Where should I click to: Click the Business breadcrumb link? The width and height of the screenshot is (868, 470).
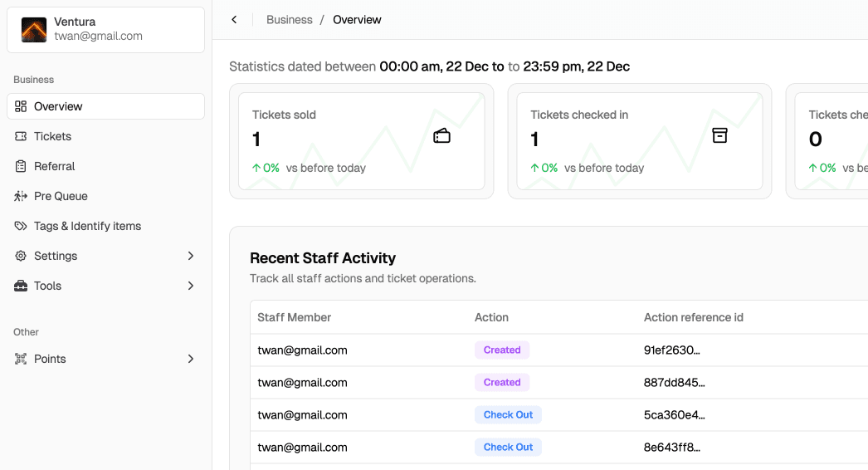(x=289, y=20)
